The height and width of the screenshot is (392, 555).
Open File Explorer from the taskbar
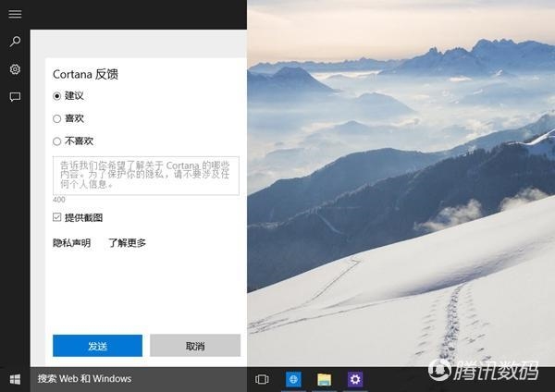click(325, 379)
